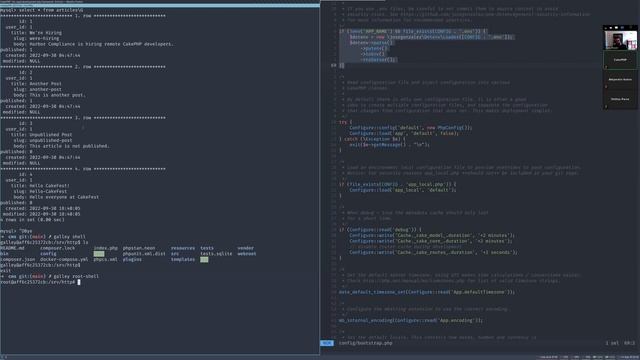Click the plugins directory in ls output

pyautogui.click(x=132, y=260)
